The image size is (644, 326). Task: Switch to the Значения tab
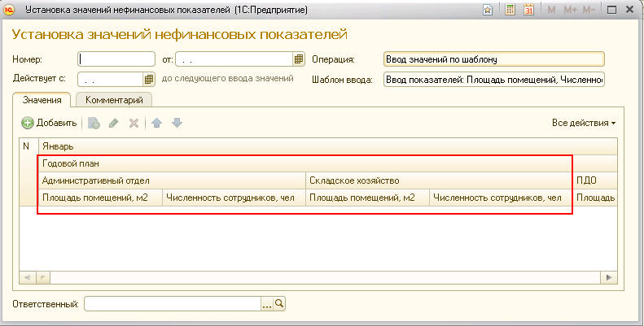point(42,100)
